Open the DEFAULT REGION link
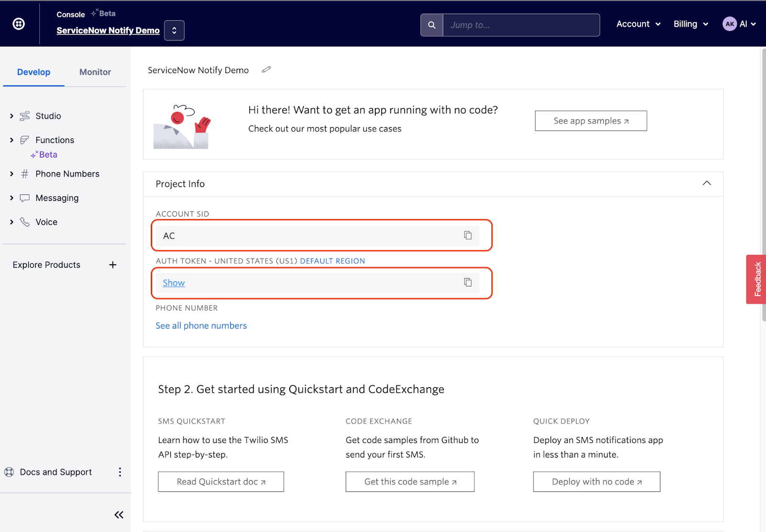 (332, 261)
